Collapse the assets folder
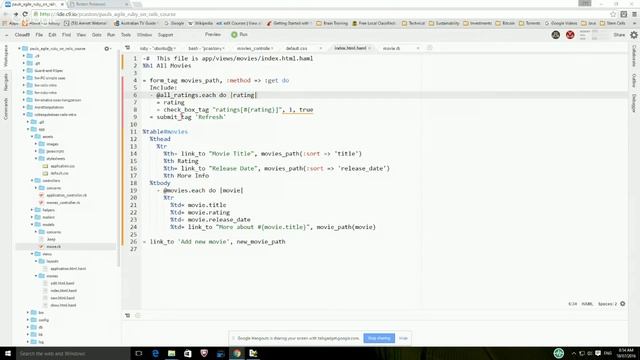640x360 pixels. coord(32,137)
